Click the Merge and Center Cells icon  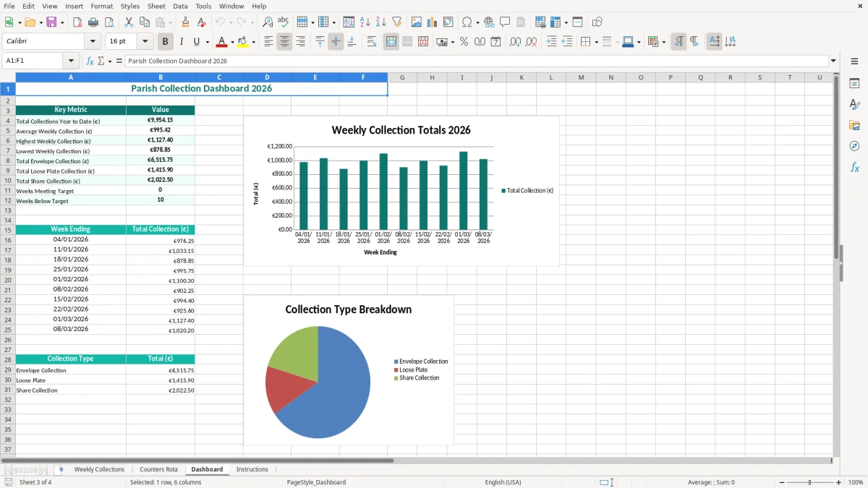click(391, 42)
